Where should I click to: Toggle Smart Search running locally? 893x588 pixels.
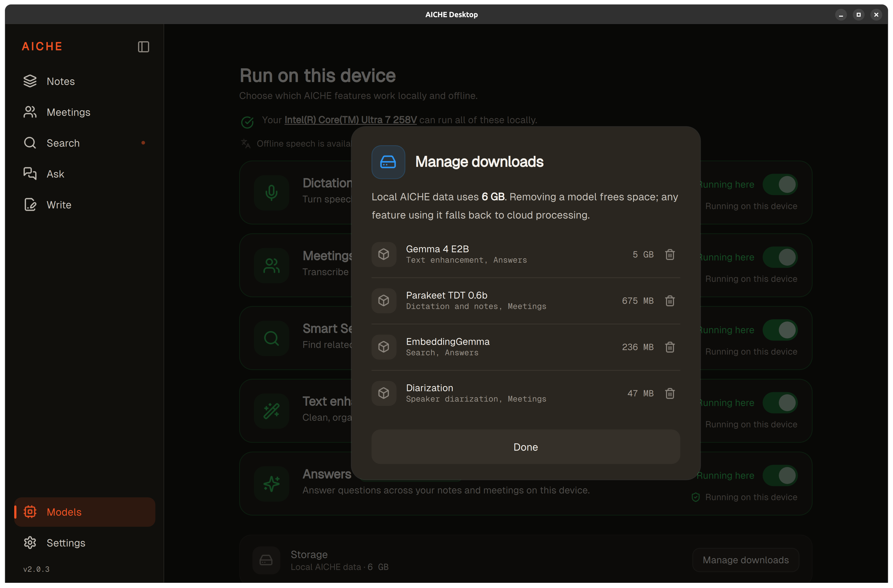780,330
